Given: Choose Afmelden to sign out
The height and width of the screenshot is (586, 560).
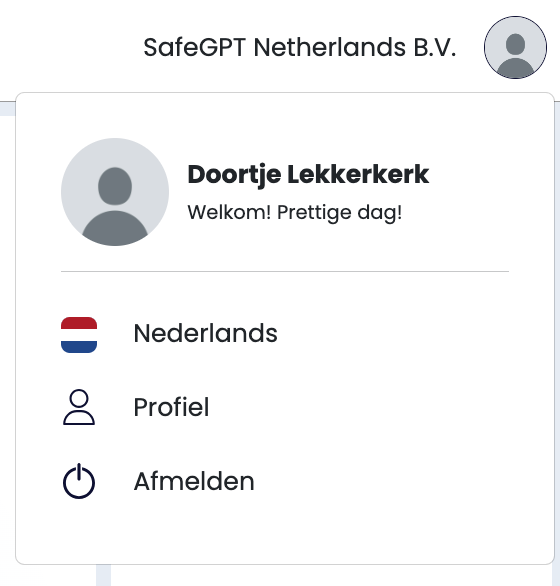Looking at the screenshot, I should point(284,481).
